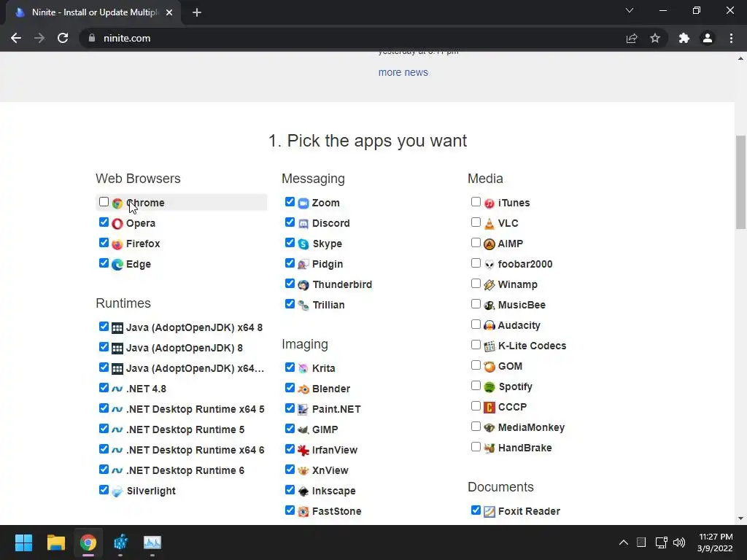Screen dimensions: 747x560
Task: Click the Skype app icon
Action: coord(303,244)
